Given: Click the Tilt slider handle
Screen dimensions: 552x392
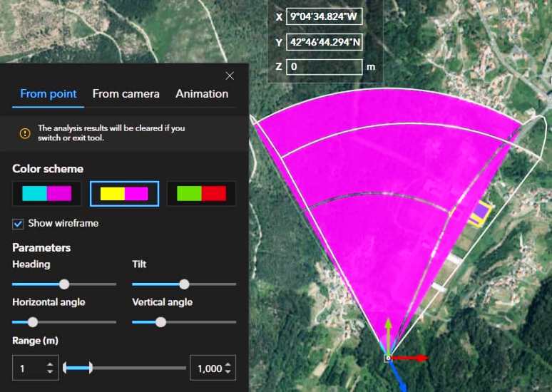Looking at the screenshot, I should 184,284.
